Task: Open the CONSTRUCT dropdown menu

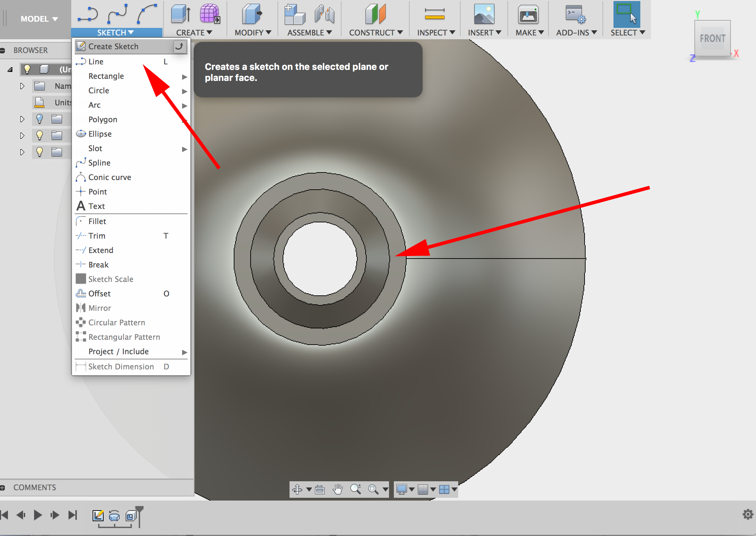Action: point(376,33)
